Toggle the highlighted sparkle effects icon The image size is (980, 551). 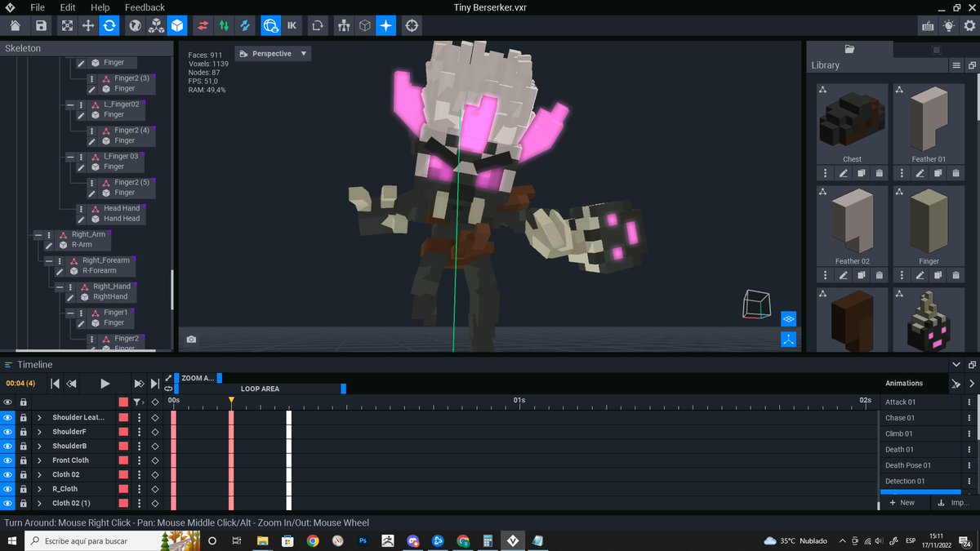(x=386, y=26)
